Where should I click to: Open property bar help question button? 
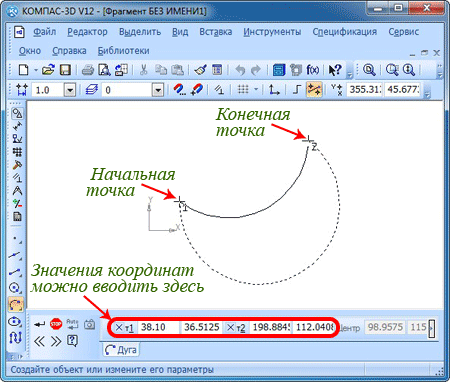point(72,341)
